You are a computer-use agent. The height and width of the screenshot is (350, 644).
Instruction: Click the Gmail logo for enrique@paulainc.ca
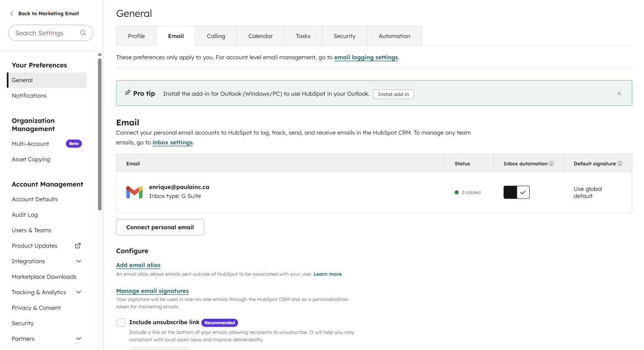click(134, 192)
